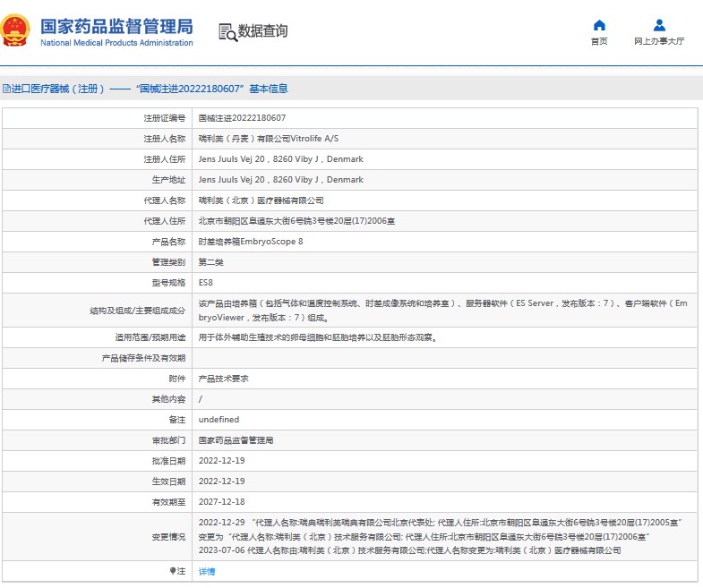Select the 第二类 management category value
The width and height of the screenshot is (703, 588).
210,262
